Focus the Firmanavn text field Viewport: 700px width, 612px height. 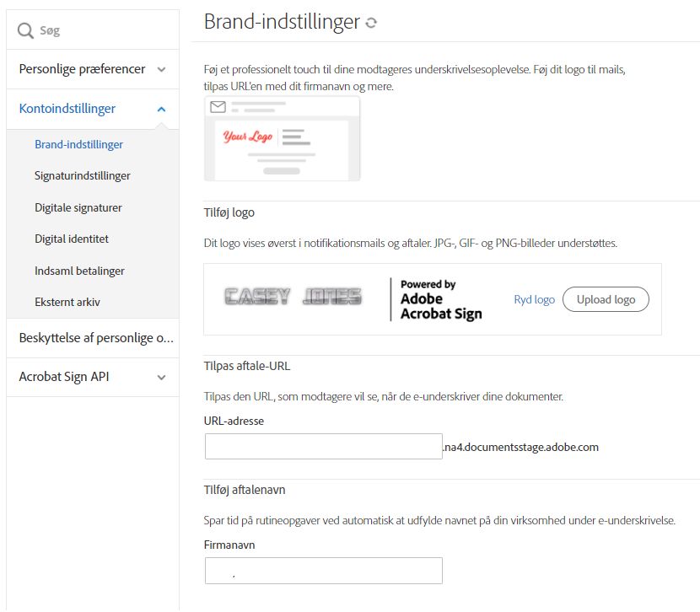point(323,571)
